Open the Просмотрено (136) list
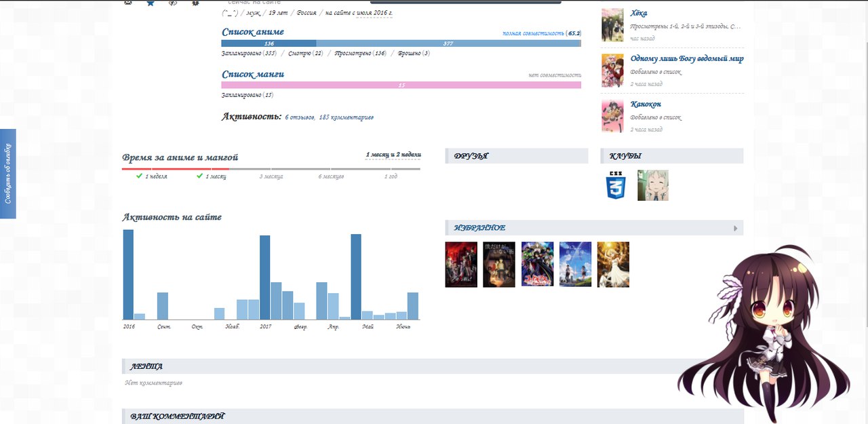868x424 pixels. tap(360, 53)
